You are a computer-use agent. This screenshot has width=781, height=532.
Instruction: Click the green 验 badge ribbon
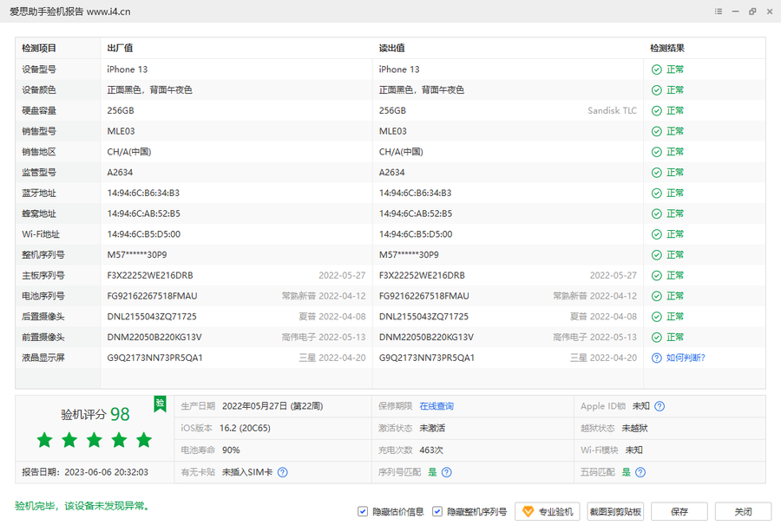pos(160,404)
